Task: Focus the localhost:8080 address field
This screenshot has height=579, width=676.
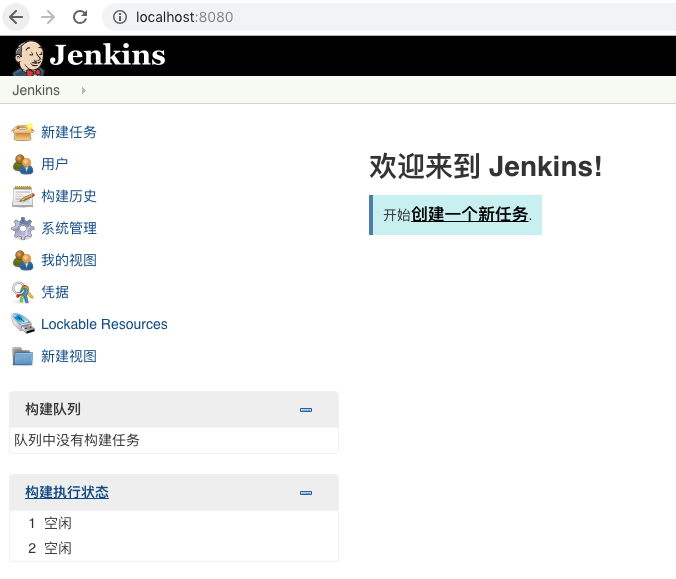Action: point(388,17)
